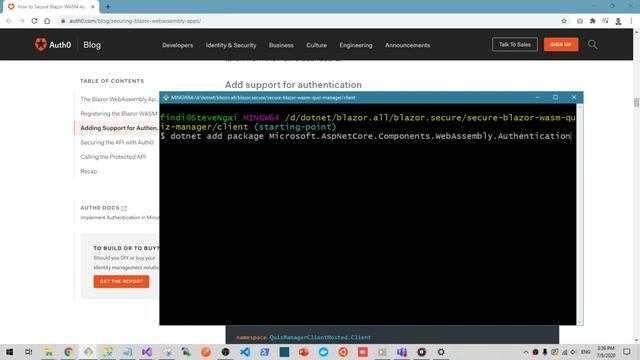640x360 pixels.
Task: Open the Identity & Security menu
Action: [x=231, y=45]
